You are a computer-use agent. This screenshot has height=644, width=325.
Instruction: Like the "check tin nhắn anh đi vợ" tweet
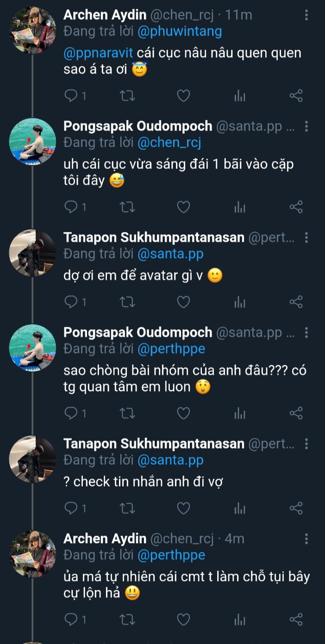click(184, 508)
